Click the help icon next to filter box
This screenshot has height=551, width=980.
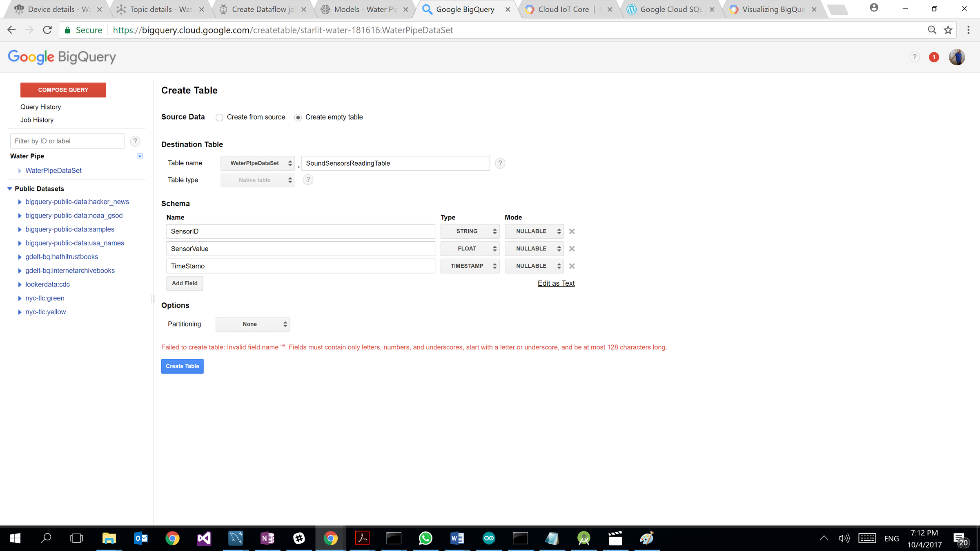point(135,141)
